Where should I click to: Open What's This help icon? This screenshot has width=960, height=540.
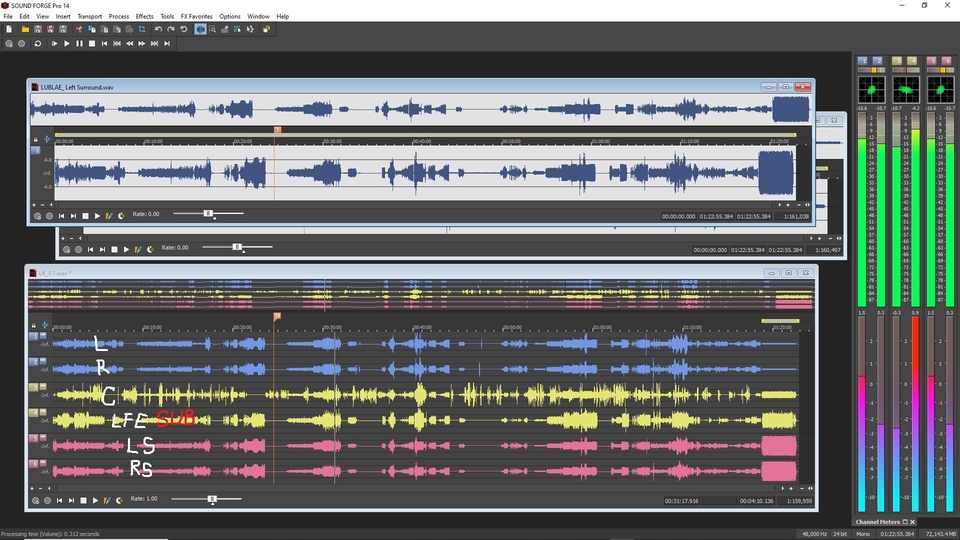[266, 29]
